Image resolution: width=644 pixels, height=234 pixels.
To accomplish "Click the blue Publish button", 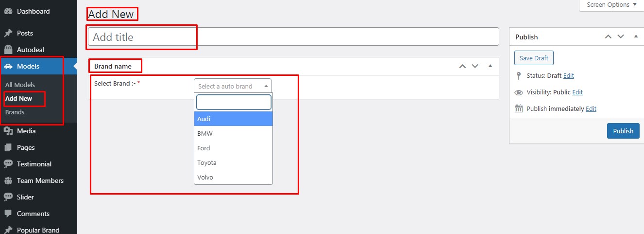I will (623, 131).
